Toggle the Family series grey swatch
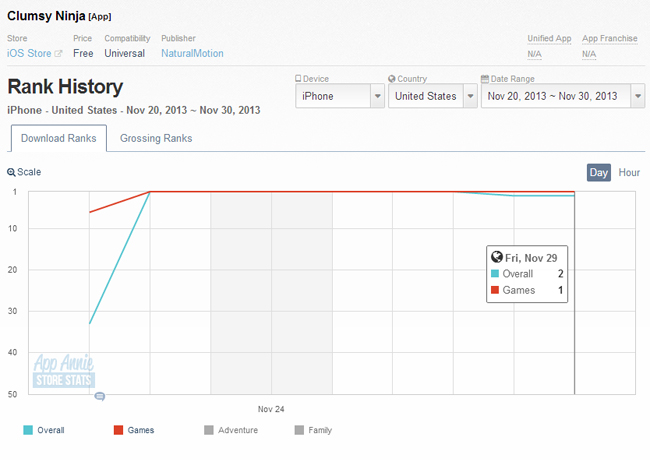Image resolution: width=650 pixels, height=460 pixels. [x=299, y=430]
